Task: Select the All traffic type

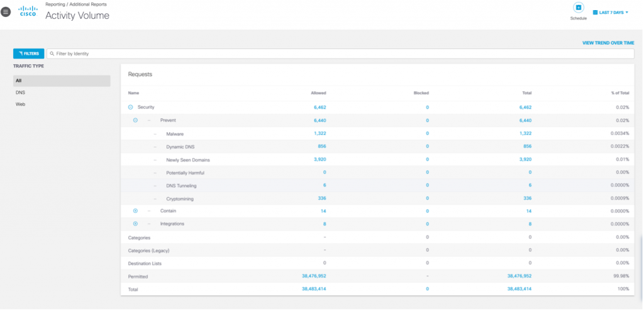Action: [62, 81]
